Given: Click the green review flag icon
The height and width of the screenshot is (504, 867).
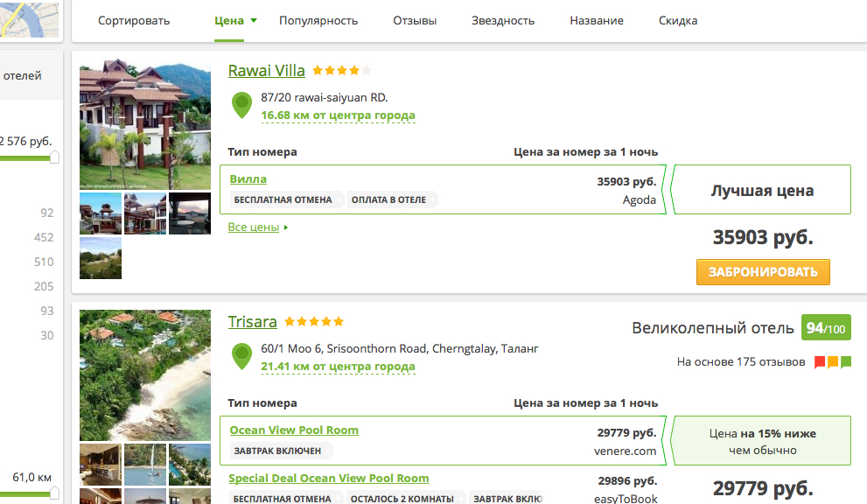Looking at the screenshot, I should click(846, 361).
